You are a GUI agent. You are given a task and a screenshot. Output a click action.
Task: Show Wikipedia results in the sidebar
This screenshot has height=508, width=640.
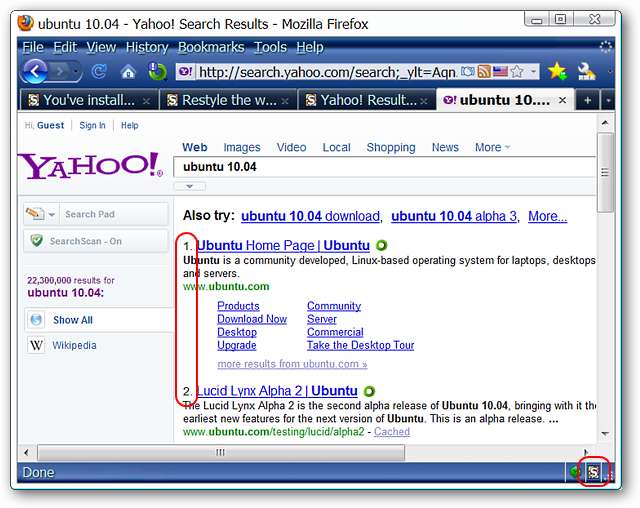[x=74, y=345]
